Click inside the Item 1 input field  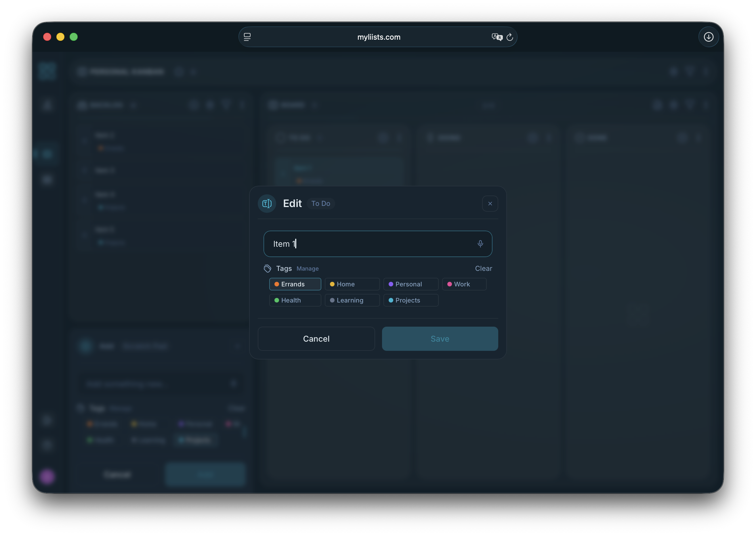(363, 244)
